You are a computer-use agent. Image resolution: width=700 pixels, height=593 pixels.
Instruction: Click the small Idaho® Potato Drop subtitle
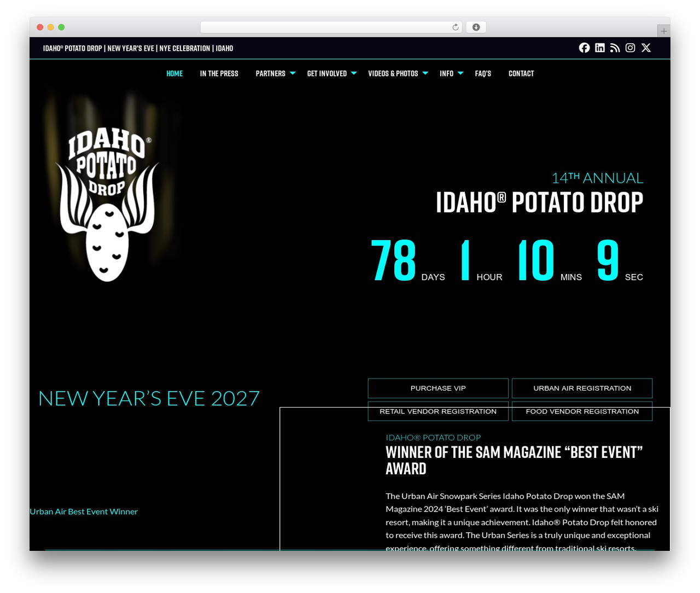pyautogui.click(x=433, y=438)
